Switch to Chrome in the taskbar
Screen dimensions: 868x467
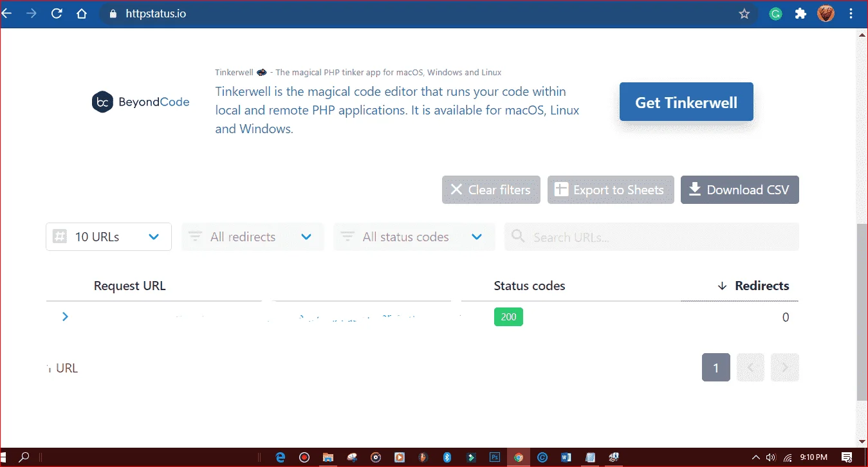pyautogui.click(x=519, y=457)
